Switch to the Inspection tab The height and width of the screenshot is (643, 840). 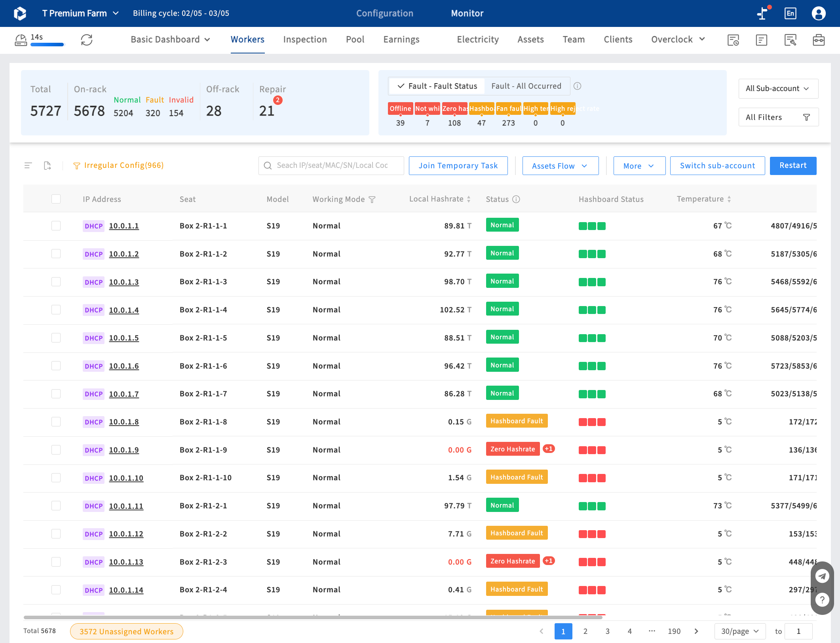[305, 40]
